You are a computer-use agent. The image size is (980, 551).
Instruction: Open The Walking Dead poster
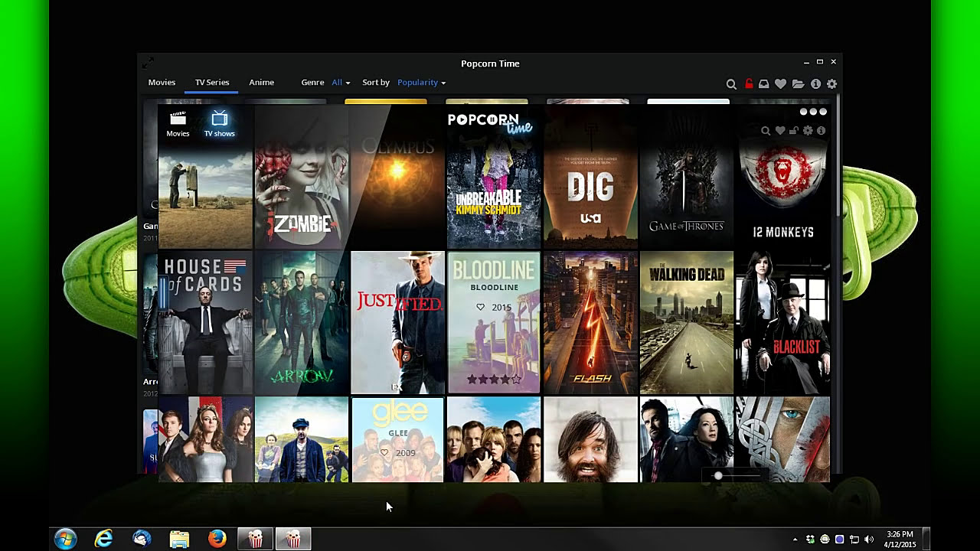[687, 322]
